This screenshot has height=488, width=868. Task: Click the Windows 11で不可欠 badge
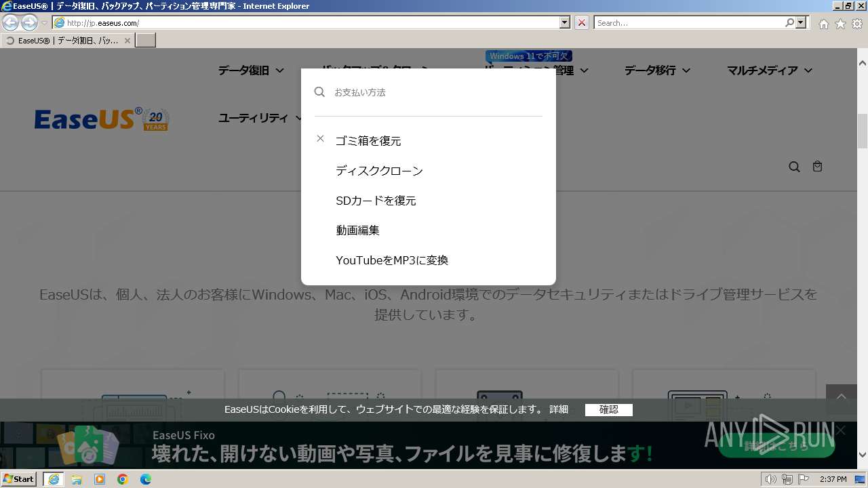coord(529,56)
